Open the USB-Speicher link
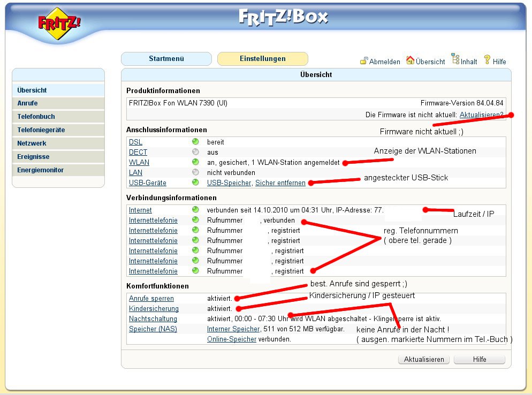 tap(229, 183)
